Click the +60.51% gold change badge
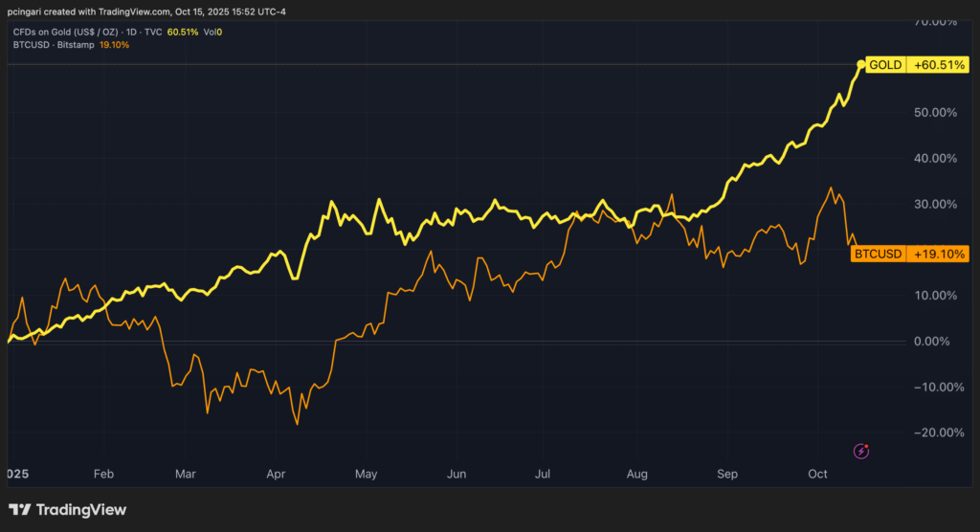 [936, 65]
